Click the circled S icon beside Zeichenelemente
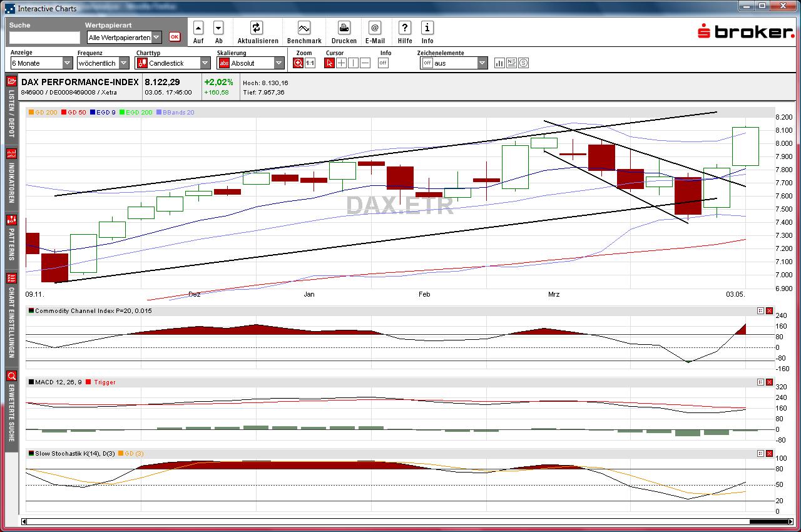 coord(524,63)
